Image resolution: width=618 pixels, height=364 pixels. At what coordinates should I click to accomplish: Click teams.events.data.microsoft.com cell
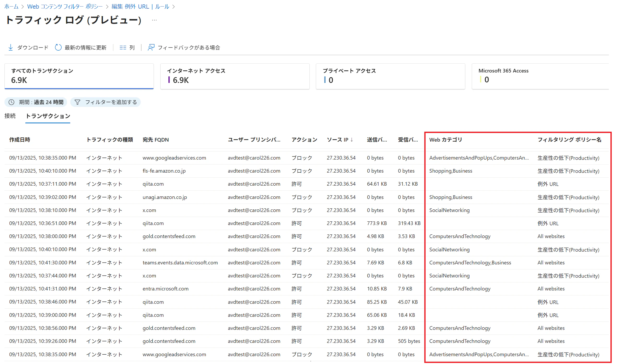point(180,263)
